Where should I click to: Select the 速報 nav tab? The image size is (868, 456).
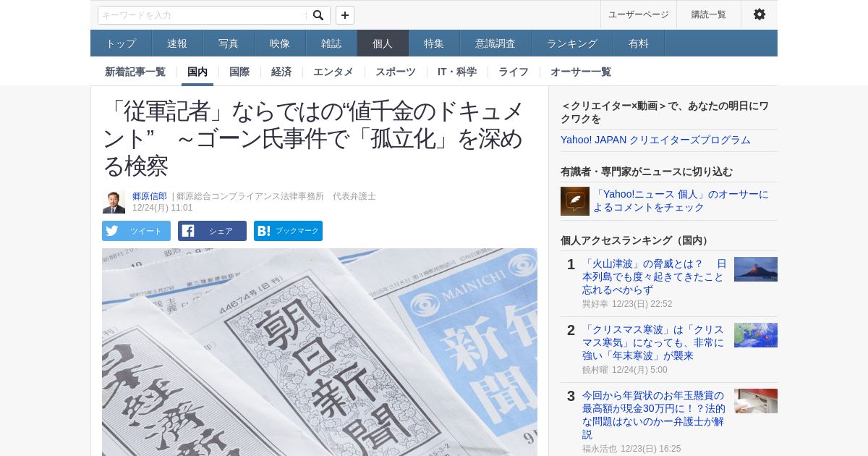177,43
